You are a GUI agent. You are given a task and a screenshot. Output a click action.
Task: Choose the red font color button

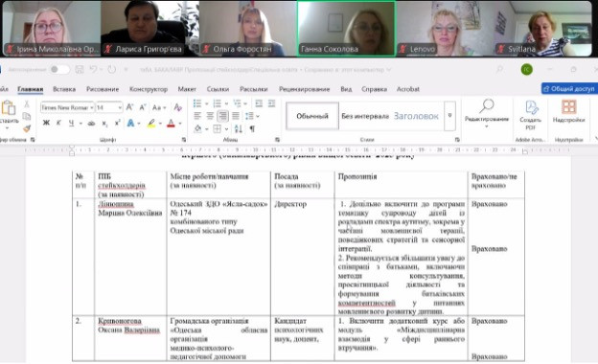tap(171, 124)
